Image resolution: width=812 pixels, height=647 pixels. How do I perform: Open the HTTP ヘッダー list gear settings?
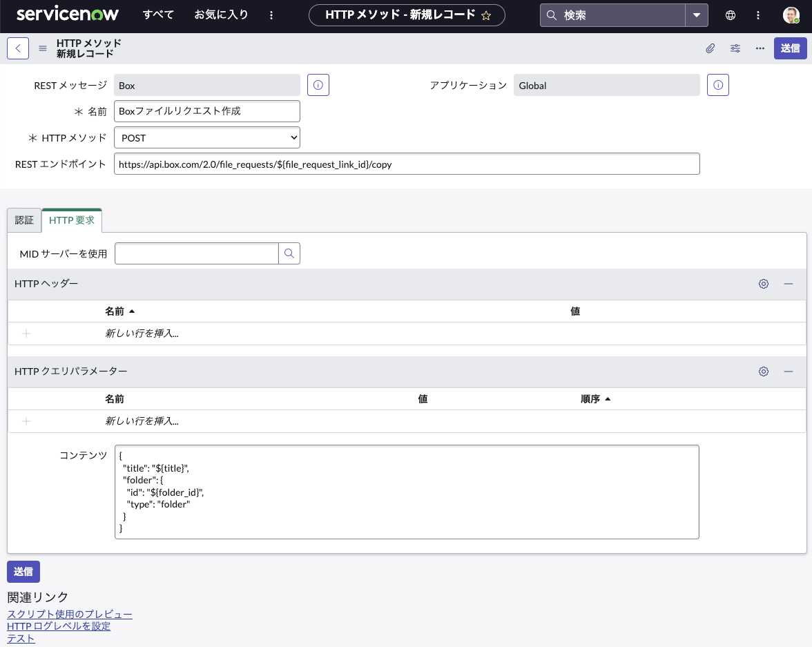pyautogui.click(x=763, y=283)
